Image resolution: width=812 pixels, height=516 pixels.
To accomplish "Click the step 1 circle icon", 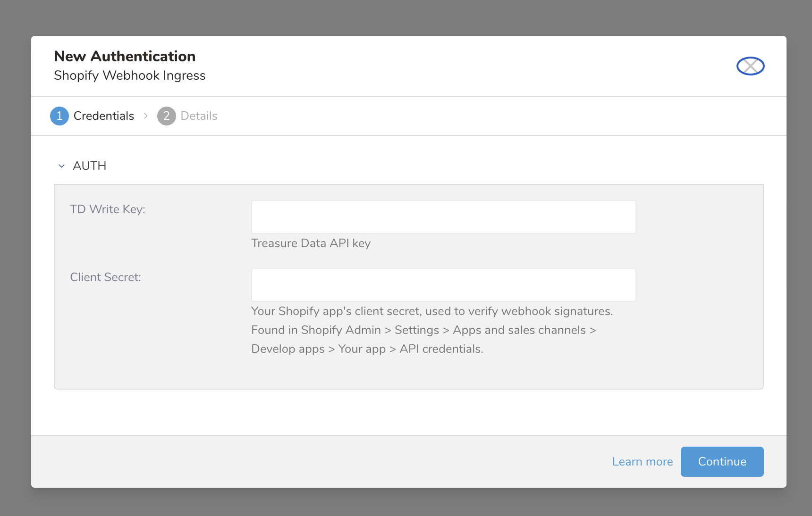I will 59,116.
